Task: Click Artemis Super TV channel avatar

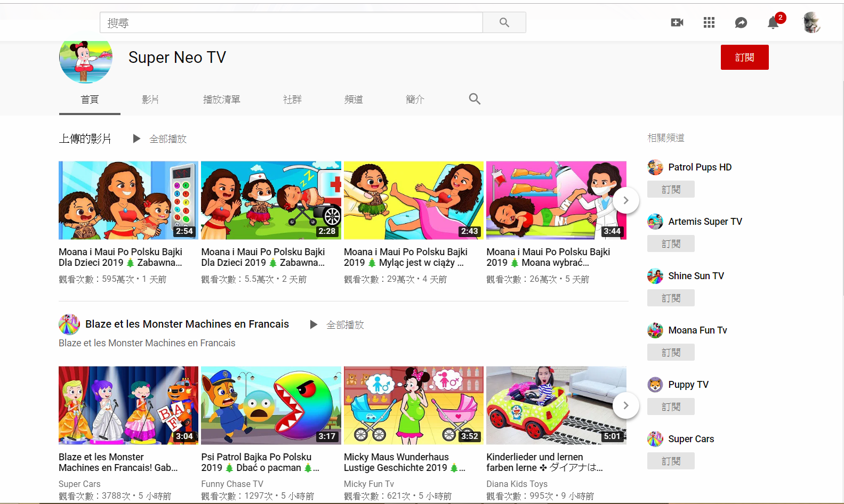Action: coord(655,222)
